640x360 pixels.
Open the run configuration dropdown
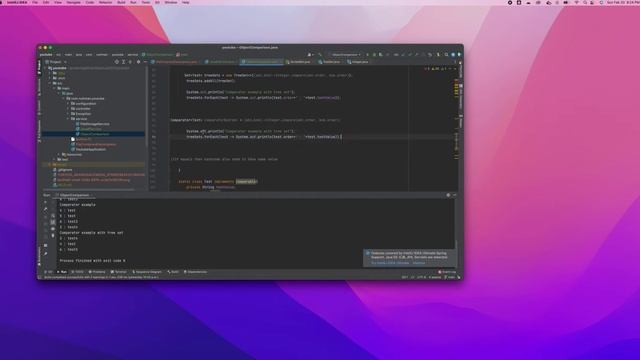[345, 55]
